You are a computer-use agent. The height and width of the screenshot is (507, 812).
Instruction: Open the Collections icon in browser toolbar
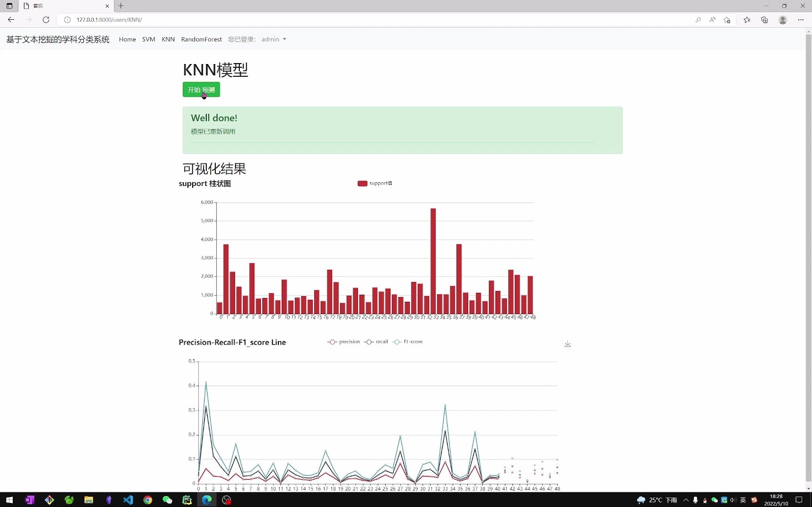[764, 20]
